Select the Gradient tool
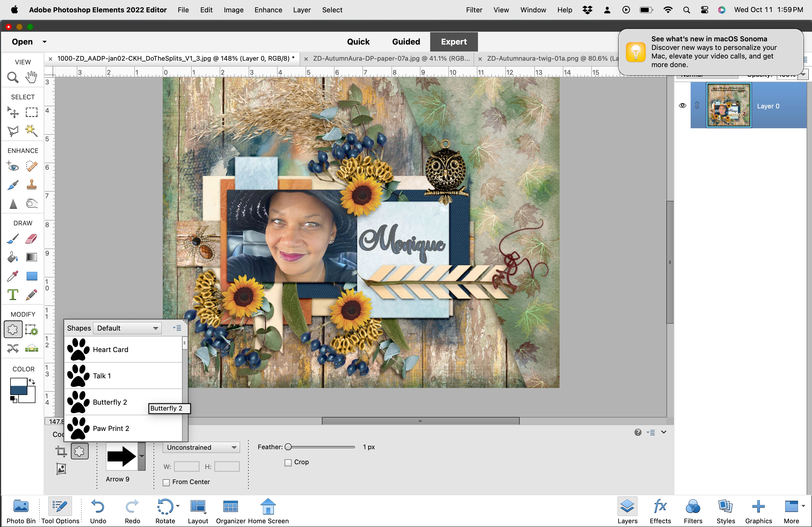Image resolution: width=812 pixels, height=527 pixels. click(31, 257)
